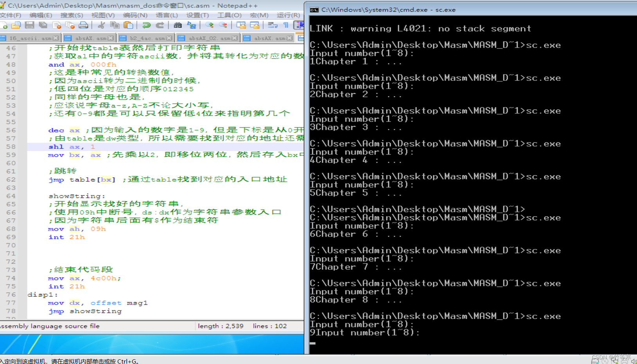Click 'lines : 102' in status bar
Screen dimensions: 637x364
pyautogui.click(x=270, y=326)
